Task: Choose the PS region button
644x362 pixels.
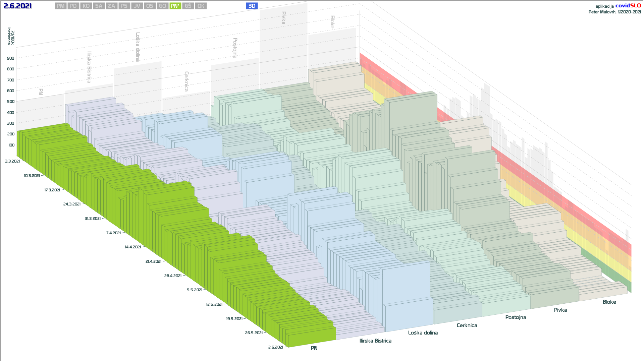Action: tap(124, 6)
